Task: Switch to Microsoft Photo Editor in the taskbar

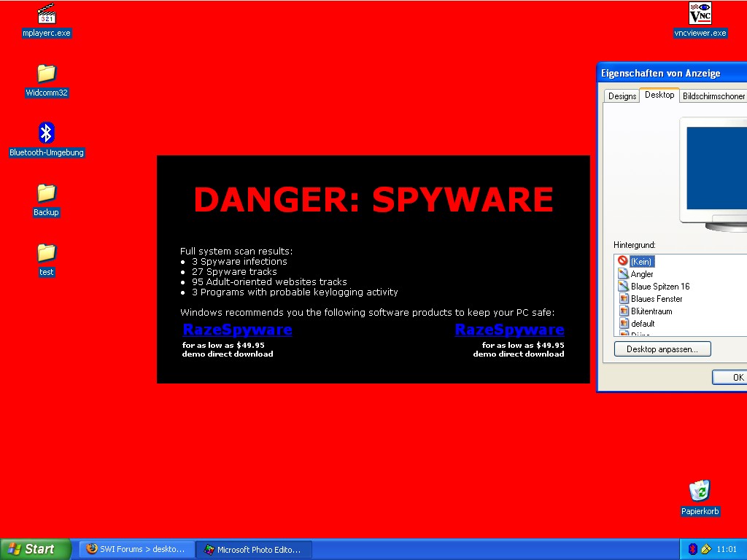Action: tap(255, 549)
